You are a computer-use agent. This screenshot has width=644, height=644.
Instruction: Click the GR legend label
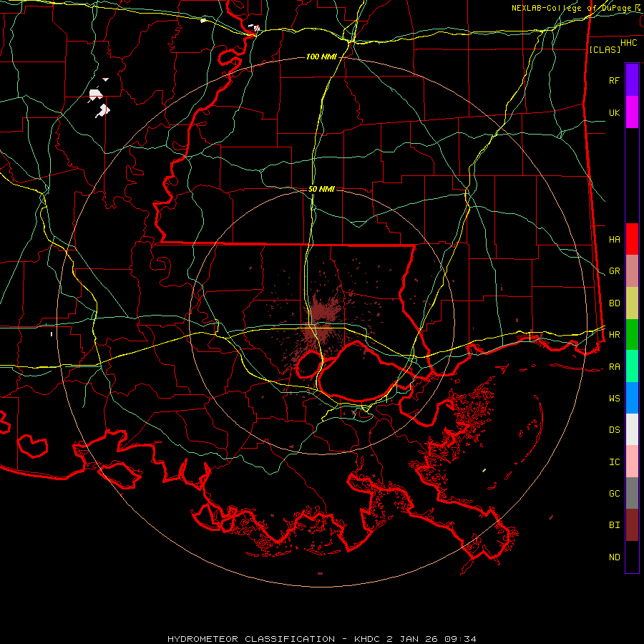click(x=615, y=271)
